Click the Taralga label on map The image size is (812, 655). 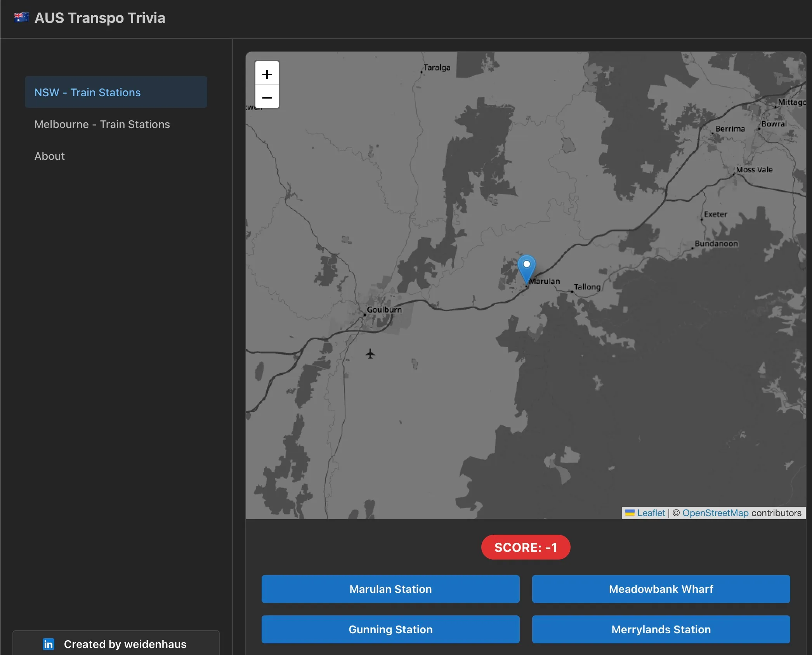click(437, 68)
